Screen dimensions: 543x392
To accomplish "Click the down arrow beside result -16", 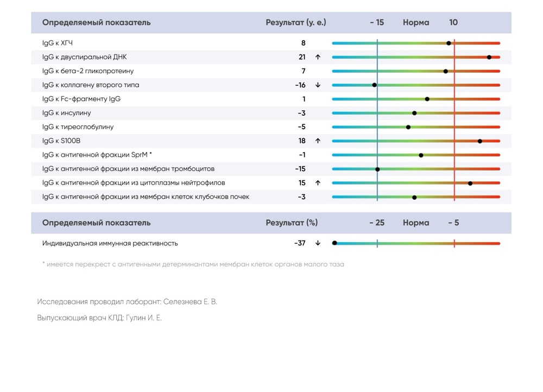I will click(x=318, y=85).
